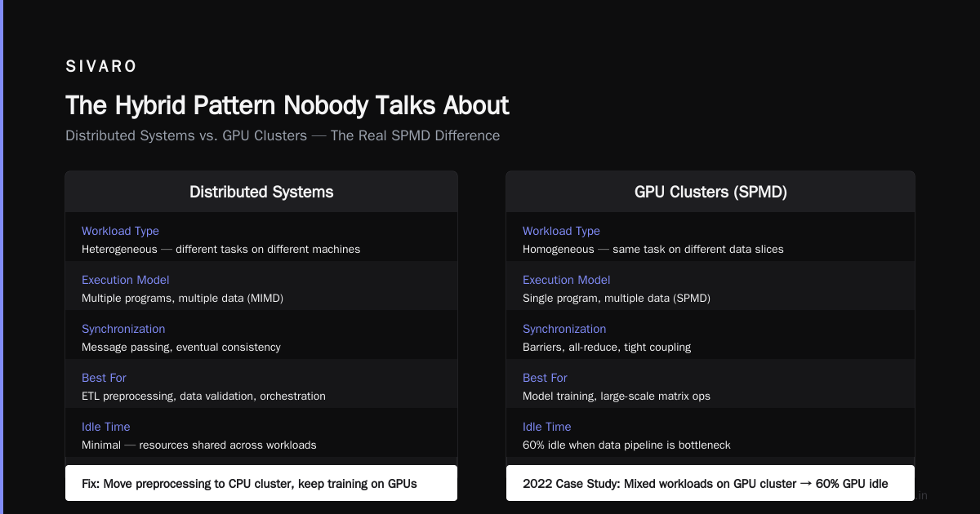Click 'Execution Model' label in Distributed Systems card
Image resolution: width=980 pixels, height=514 pixels.
(125, 280)
